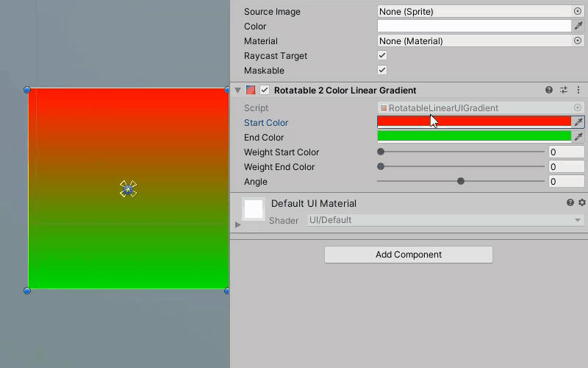This screenshot has width=588, height=368.
Task: Click the Angle value field
Action: pos(566,181)
